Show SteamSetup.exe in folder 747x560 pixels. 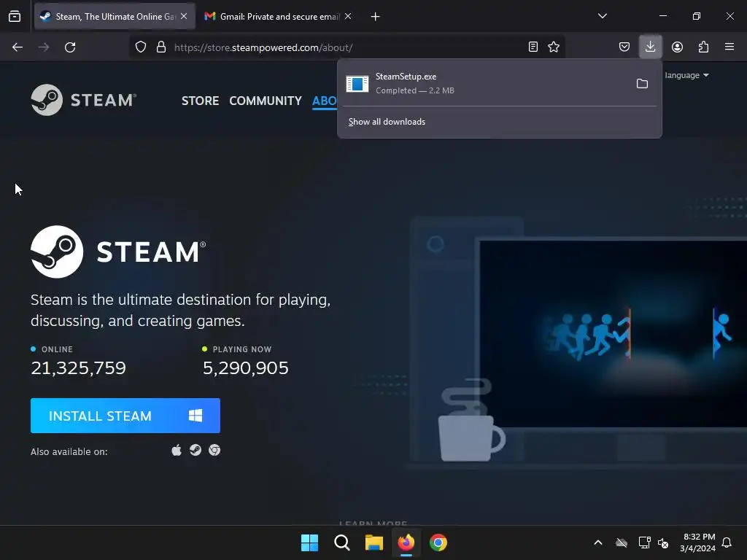click(x=642, y=84)
